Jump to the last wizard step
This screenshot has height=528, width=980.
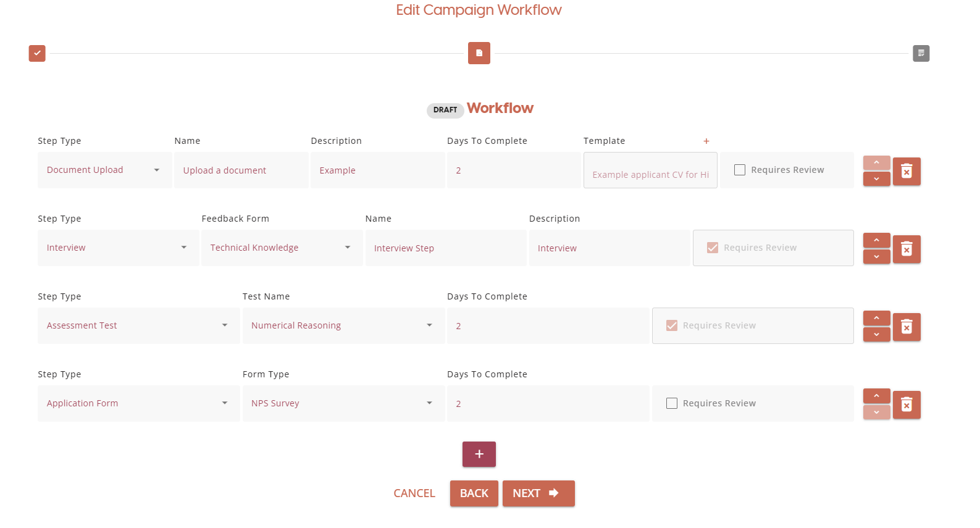[921, 53]
